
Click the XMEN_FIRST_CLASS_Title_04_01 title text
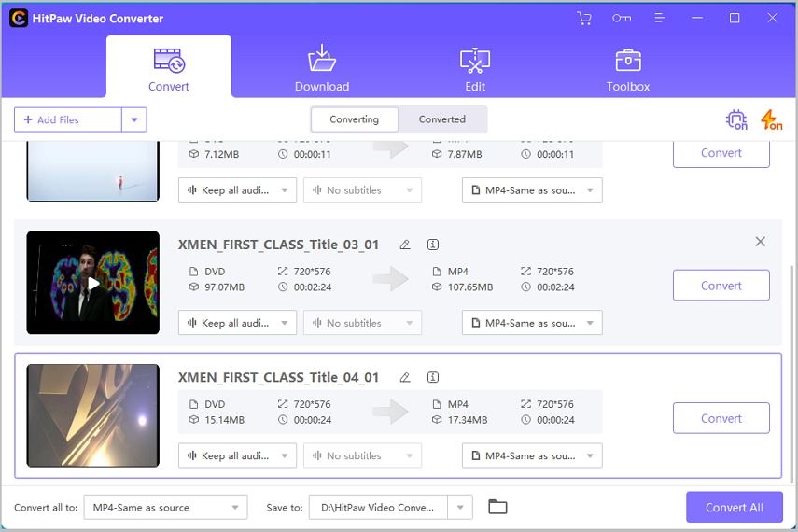coord(278,378)
